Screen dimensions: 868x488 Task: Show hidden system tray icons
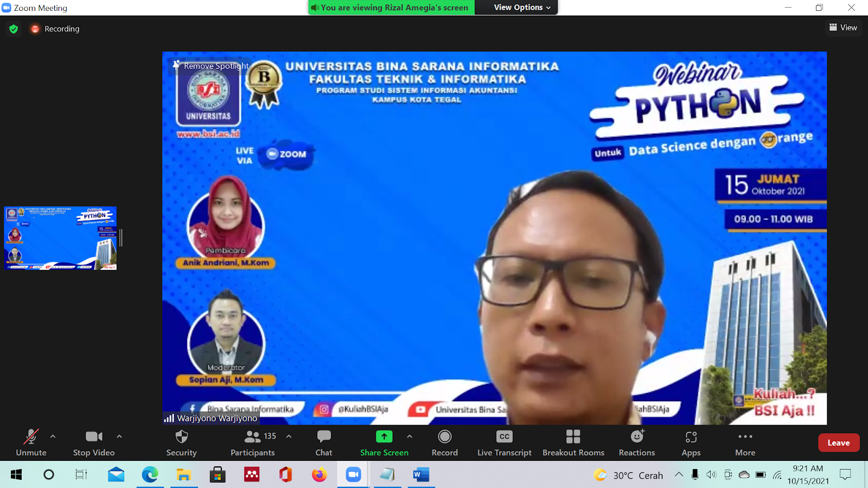click(679, 474)
